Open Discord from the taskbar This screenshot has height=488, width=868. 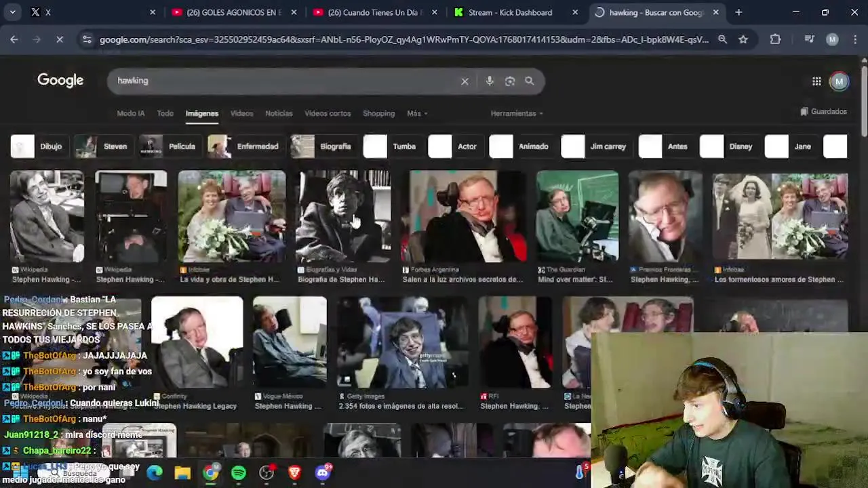point(323,472)
